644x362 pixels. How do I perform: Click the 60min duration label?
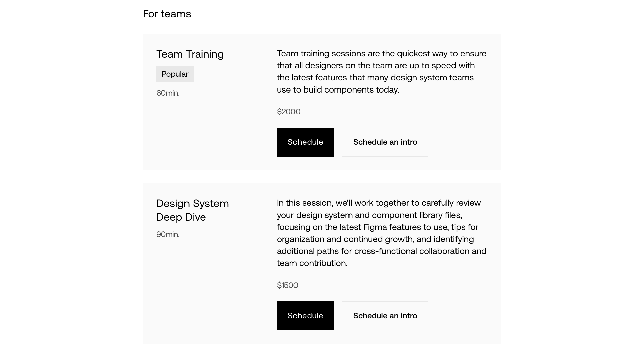(x=168, y=93)
